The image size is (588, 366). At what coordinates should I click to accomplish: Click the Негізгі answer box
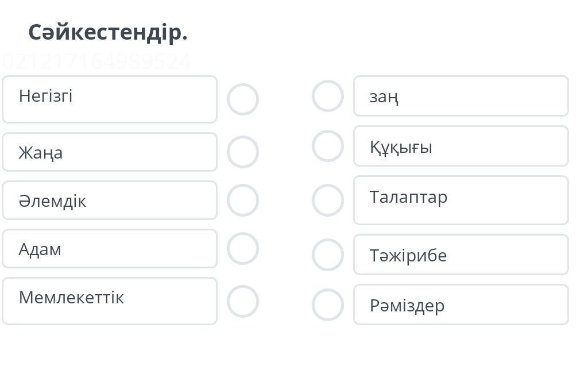pyautogui.click(x=110, y=99)
